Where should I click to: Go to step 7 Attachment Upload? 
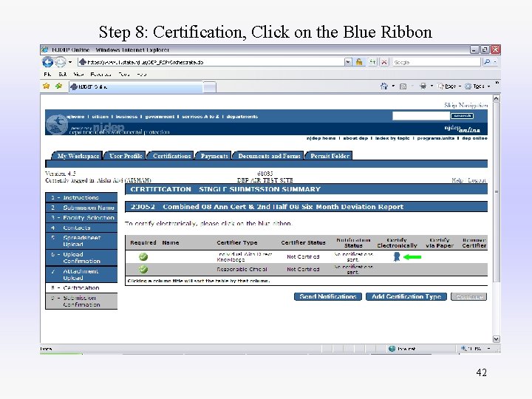point(81,274)
